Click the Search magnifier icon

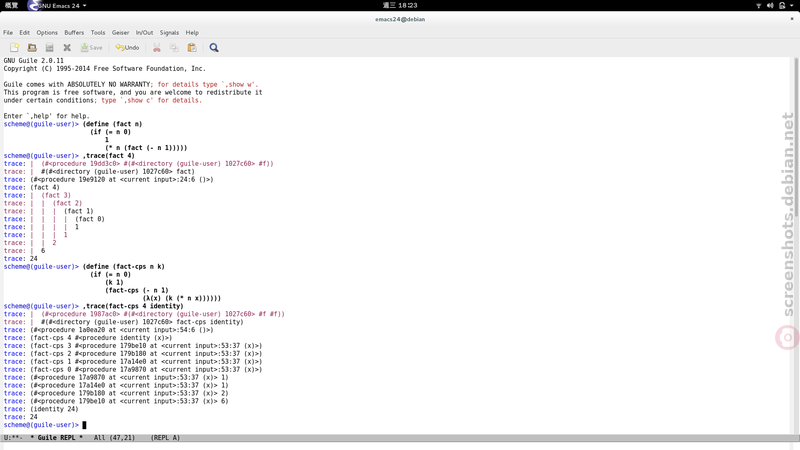point(214,47)
